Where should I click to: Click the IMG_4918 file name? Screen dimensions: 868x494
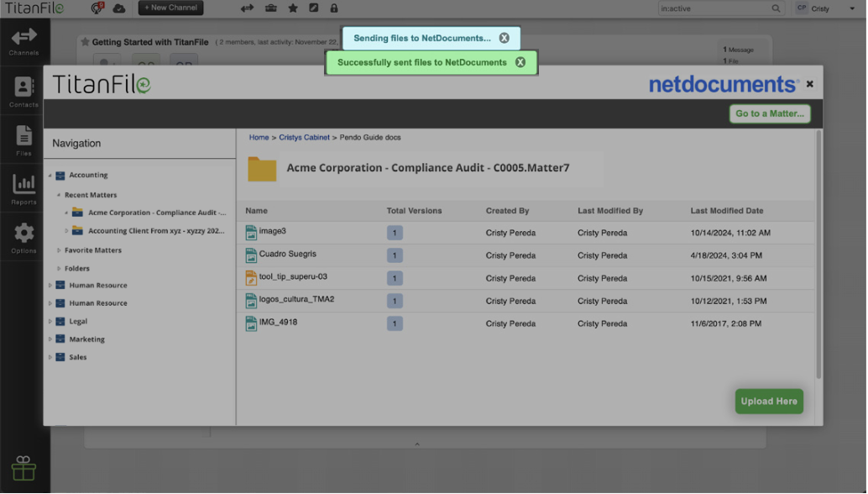click(278, 323)
